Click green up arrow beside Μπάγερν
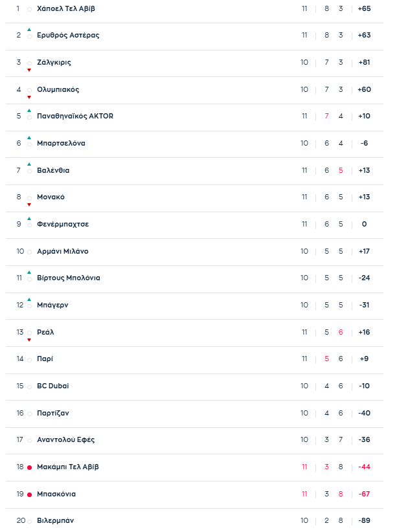399x532 pixels. [29, 300]
